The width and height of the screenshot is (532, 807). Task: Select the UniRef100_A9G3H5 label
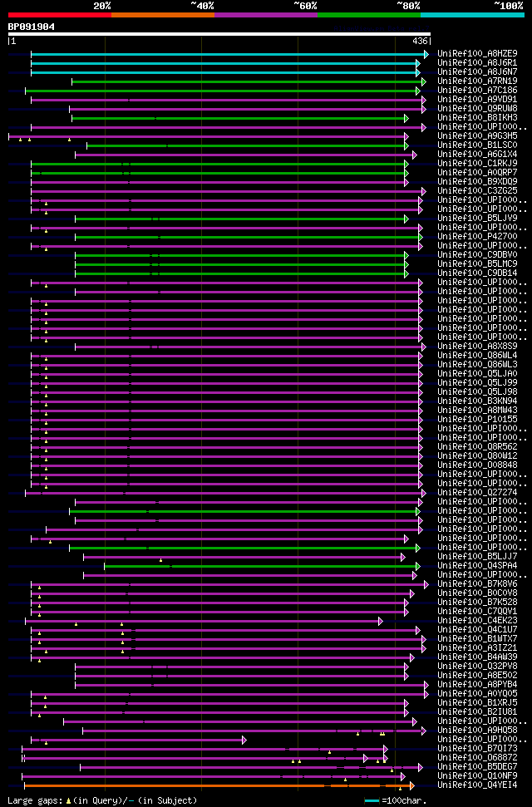(477, 135)
